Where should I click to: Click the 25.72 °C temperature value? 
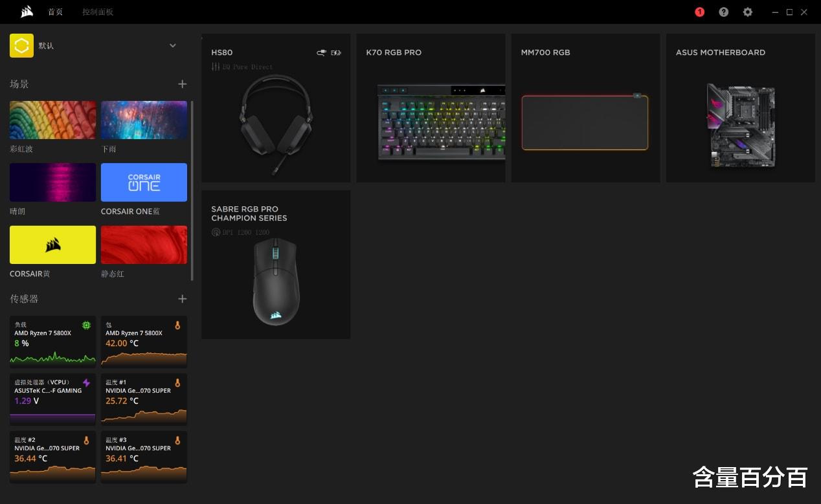[x=122, y=401]
